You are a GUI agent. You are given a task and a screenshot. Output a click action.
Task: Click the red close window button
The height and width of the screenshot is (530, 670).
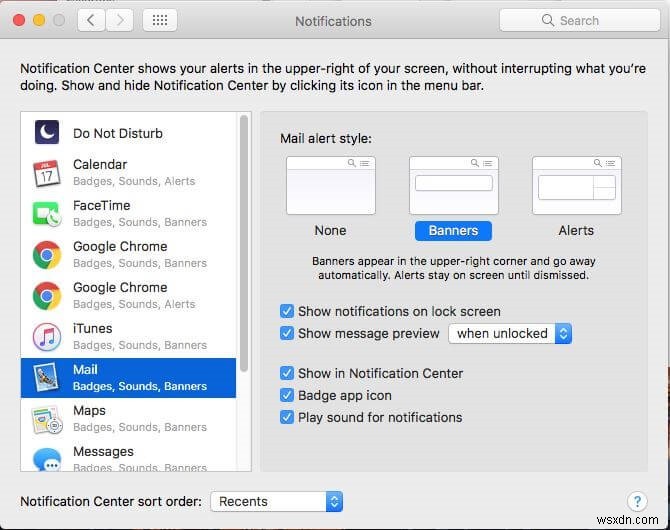coord(19,20)
